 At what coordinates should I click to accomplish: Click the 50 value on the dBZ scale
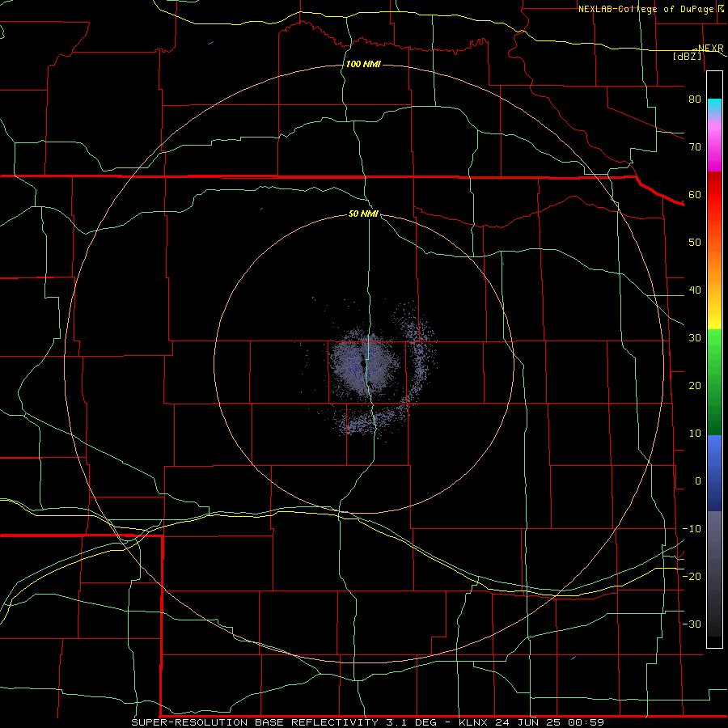pyautogui.click(x=695, y=243)
